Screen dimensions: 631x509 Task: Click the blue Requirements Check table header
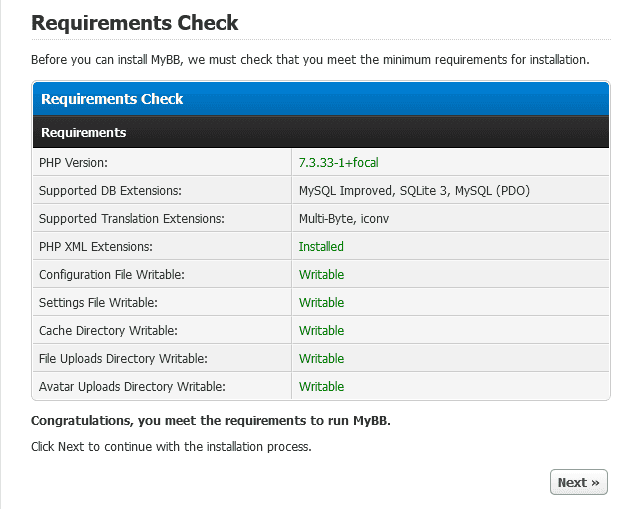321,99
